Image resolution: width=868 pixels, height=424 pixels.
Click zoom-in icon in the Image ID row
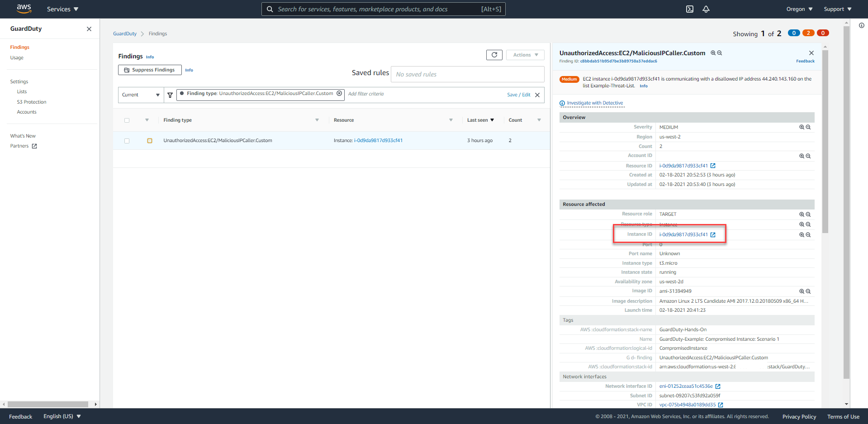click(x=802, y=291)
